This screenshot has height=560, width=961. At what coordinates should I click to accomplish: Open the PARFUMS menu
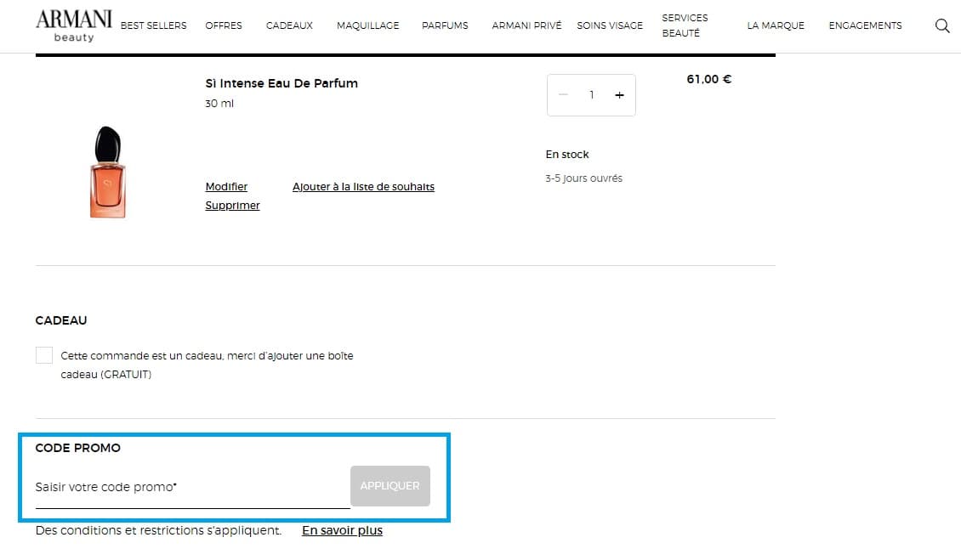click(445, 25)
